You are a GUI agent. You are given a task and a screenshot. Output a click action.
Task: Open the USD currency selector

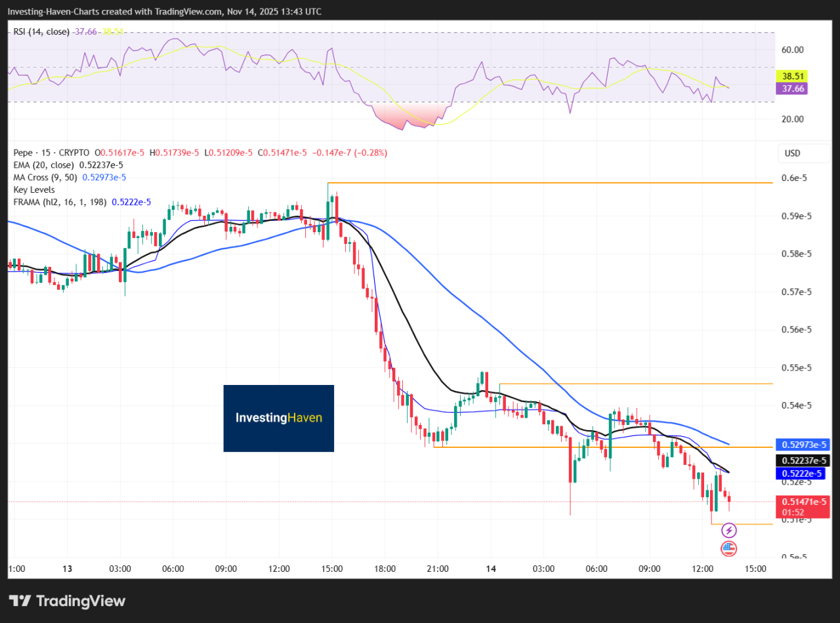pyautogui.click(x=793, y=153)
